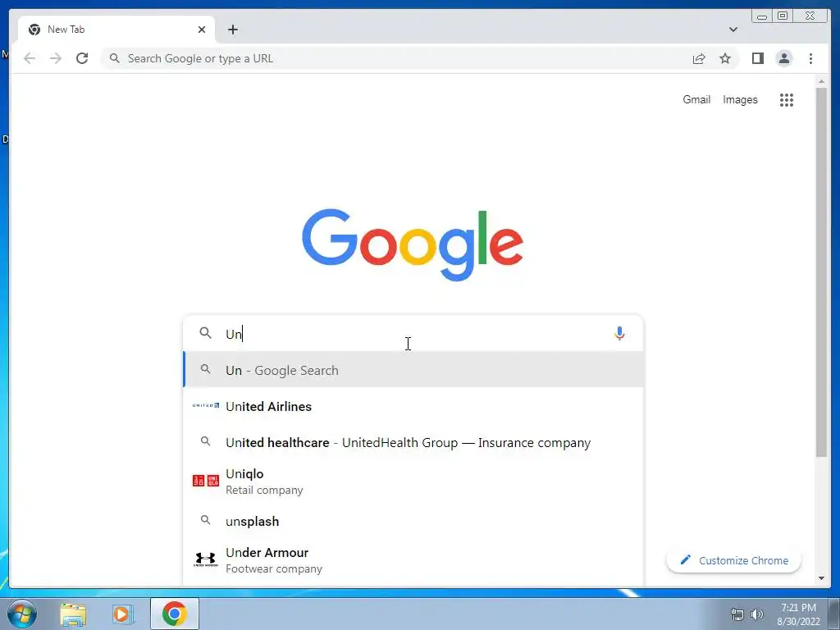Open volume speaker tray icon

(757, 614)
